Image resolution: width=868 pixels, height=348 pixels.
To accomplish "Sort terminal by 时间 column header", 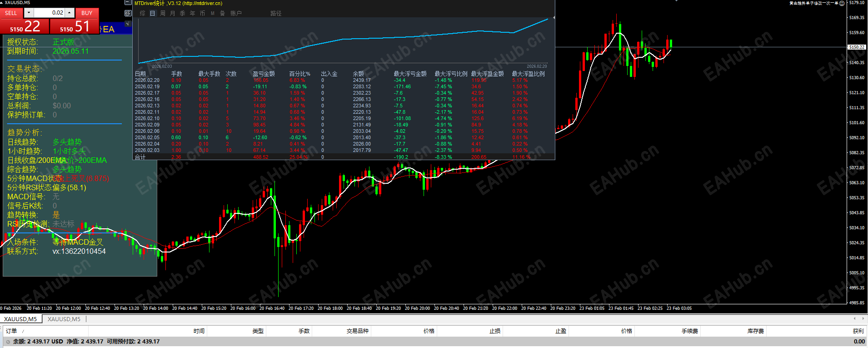I will (x=199, y=331).
